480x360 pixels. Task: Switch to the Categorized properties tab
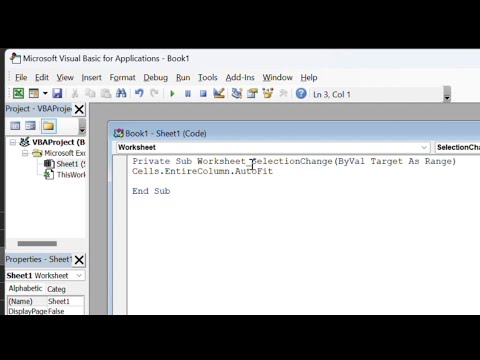57,289
